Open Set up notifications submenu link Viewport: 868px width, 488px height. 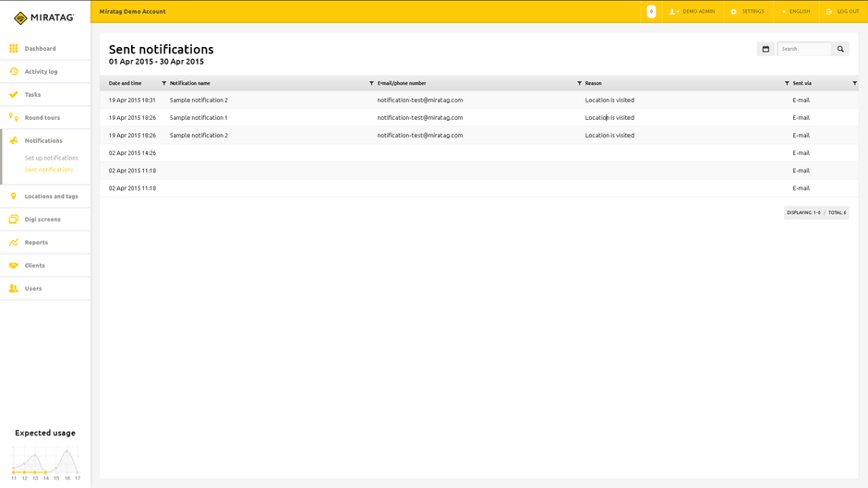point(51,158)
